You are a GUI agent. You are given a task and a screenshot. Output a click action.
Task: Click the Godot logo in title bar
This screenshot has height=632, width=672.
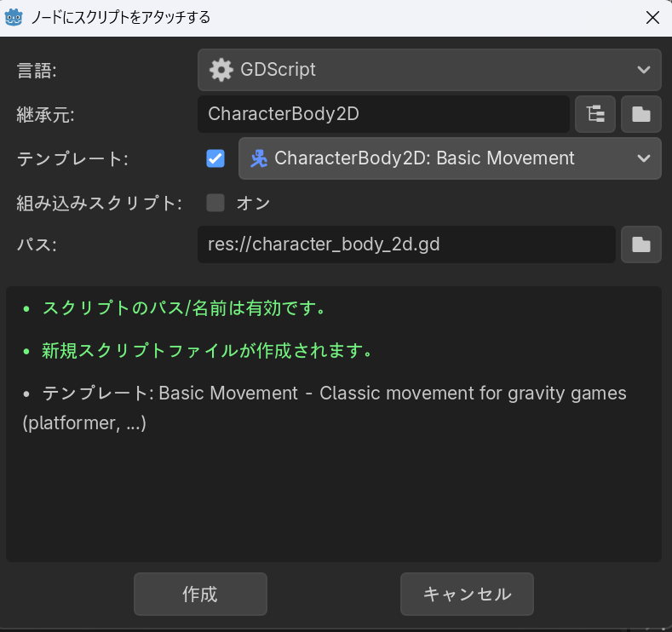point(14,18)
